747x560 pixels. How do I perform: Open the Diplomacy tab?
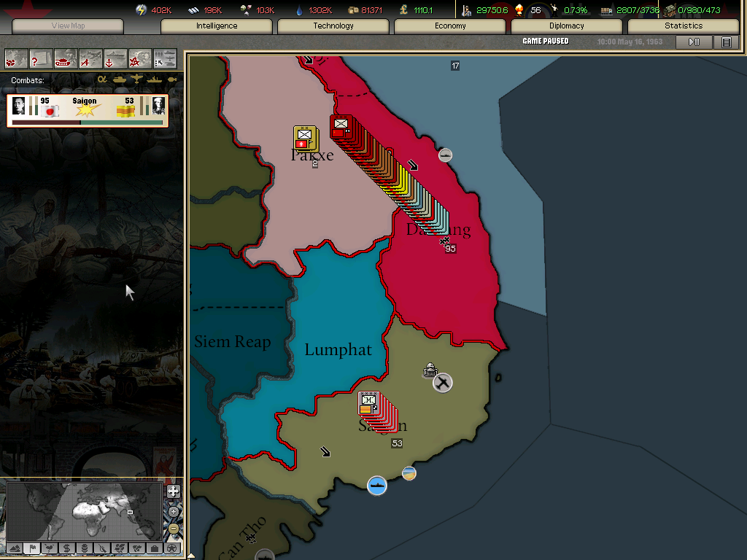click(x=567, y=26)
